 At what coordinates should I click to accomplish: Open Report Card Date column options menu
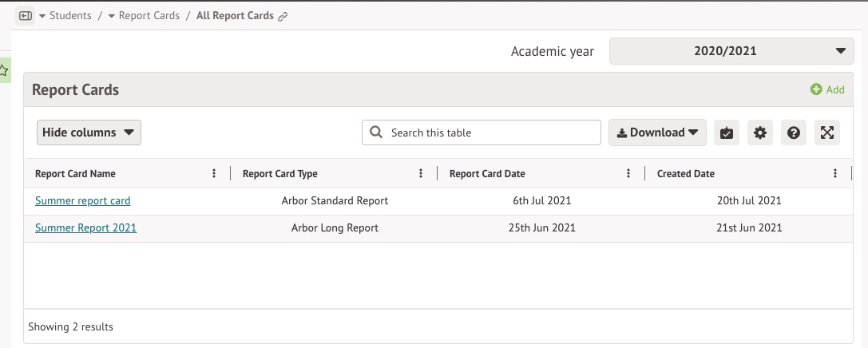pyautogui.click(x=628, y=173)
